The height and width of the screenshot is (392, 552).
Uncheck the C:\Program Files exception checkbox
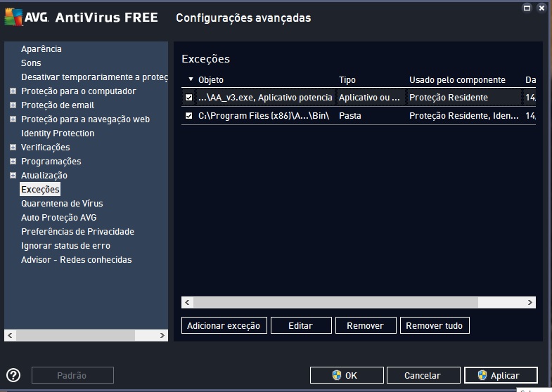pos(188,116)
